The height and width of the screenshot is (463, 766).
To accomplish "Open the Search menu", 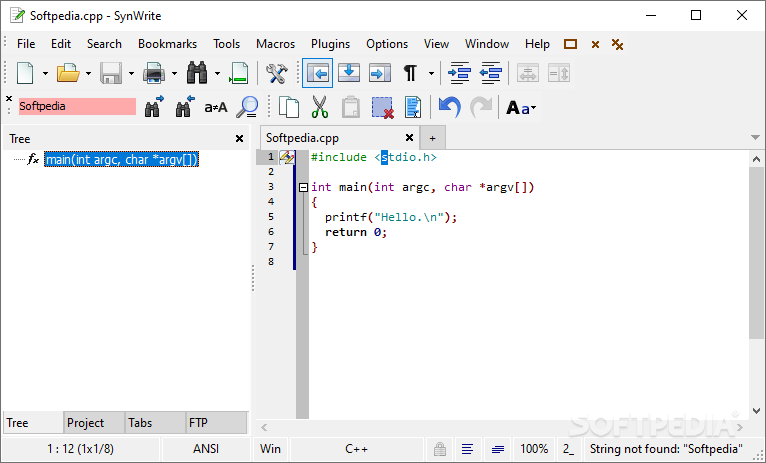I will coord(104,44).
